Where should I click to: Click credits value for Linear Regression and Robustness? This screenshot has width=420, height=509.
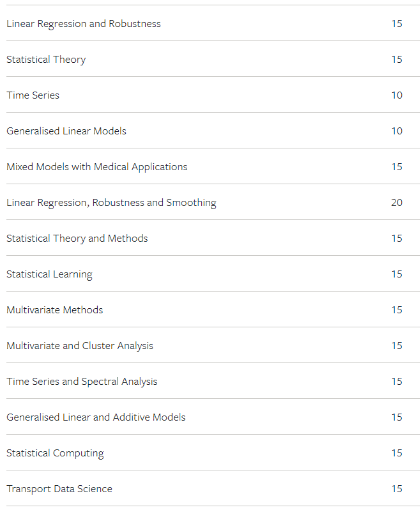point(397,23)
